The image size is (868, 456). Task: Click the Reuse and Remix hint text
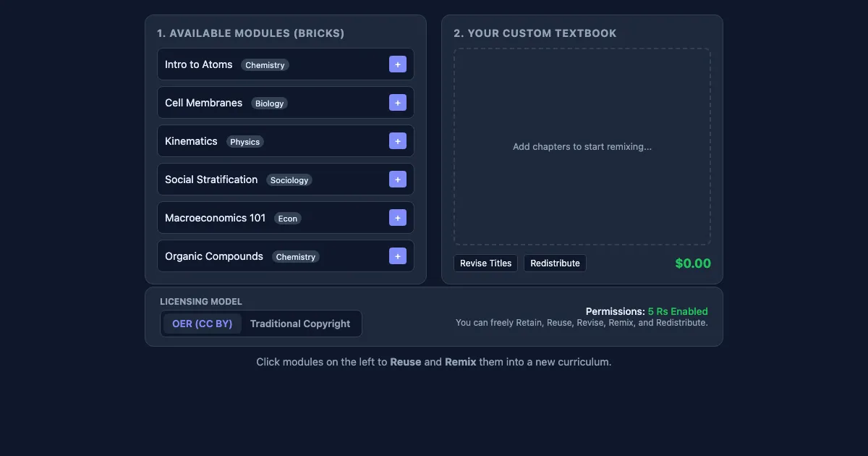pos(434,362)
